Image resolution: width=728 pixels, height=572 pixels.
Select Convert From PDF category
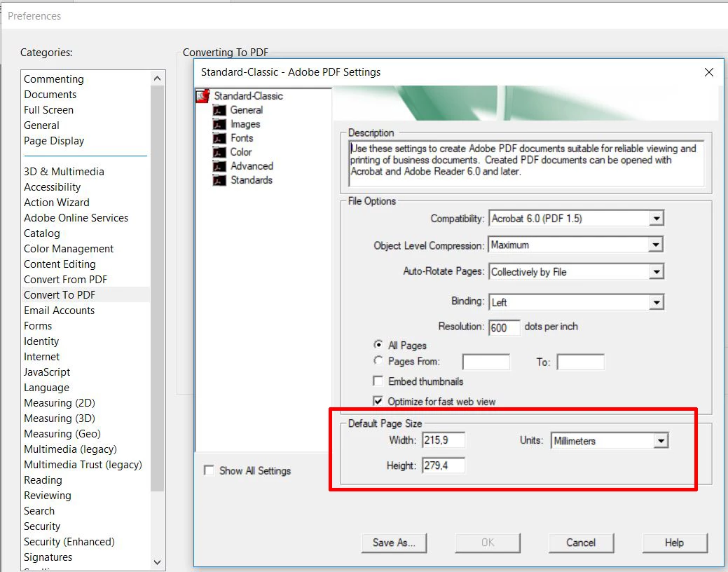click(65, 279)
